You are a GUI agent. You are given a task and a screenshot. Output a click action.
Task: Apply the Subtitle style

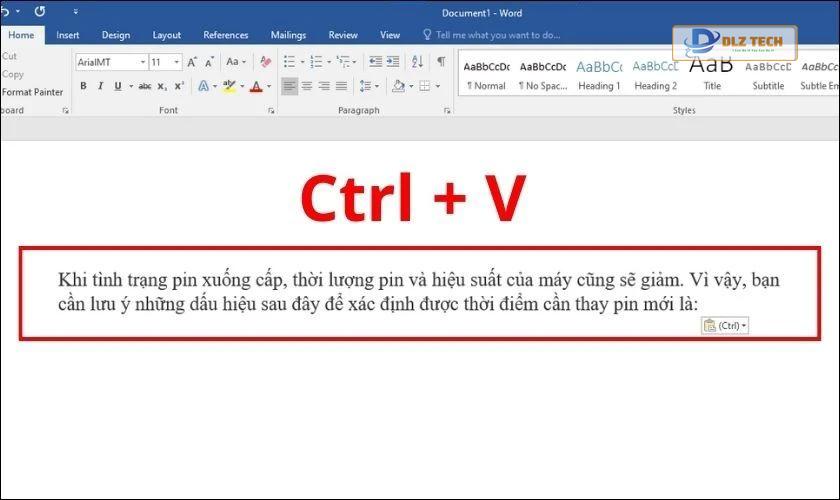(x=768, y=74)
